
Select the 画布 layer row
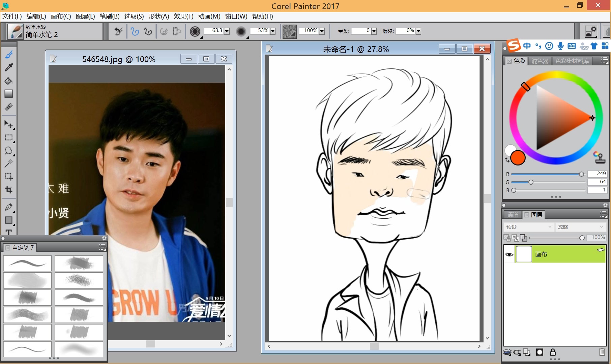(x=555, y=254)
